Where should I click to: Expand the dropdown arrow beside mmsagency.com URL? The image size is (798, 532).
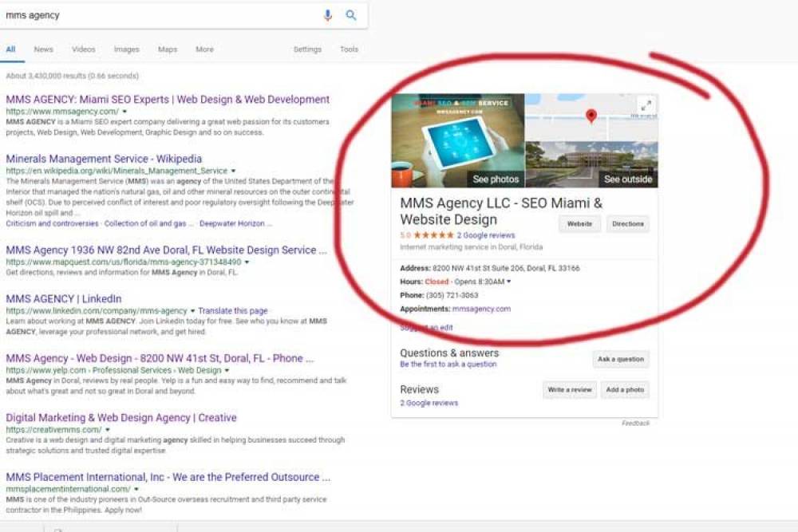click(x=124, y=112)
